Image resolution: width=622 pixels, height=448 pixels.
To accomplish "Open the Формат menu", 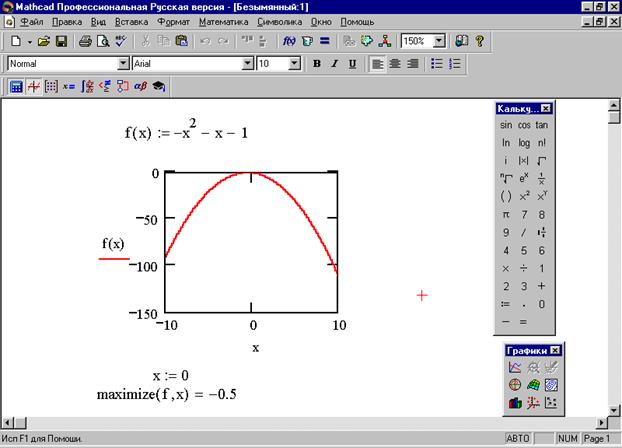I will (x=173, y=22).
